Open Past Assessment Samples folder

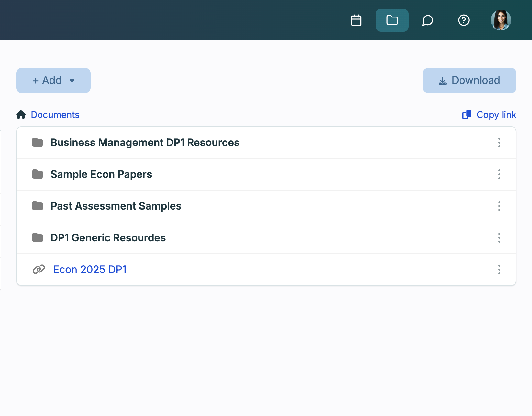click(116, 206)
